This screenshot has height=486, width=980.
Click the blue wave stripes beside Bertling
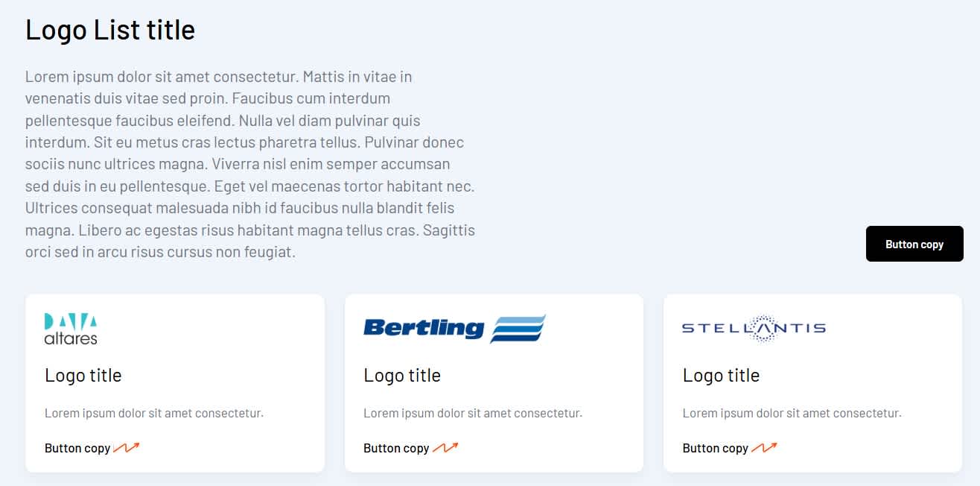pos(518,328)
